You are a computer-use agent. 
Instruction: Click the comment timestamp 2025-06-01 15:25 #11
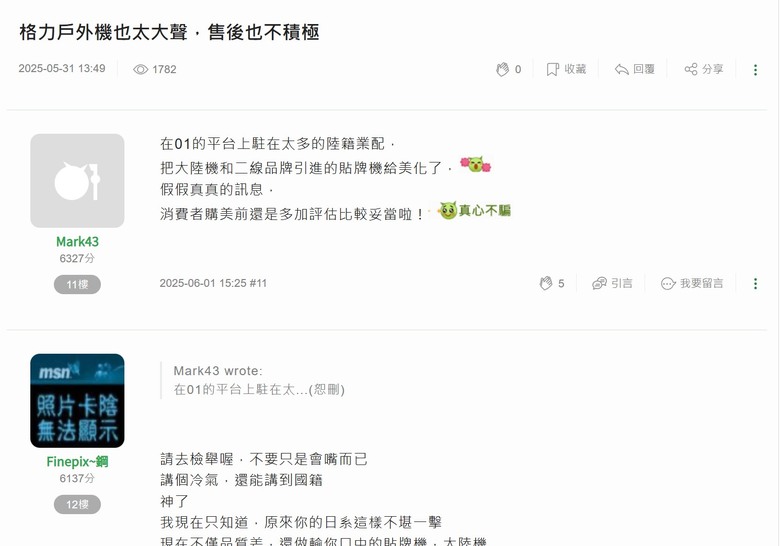(x=213, y=283)
